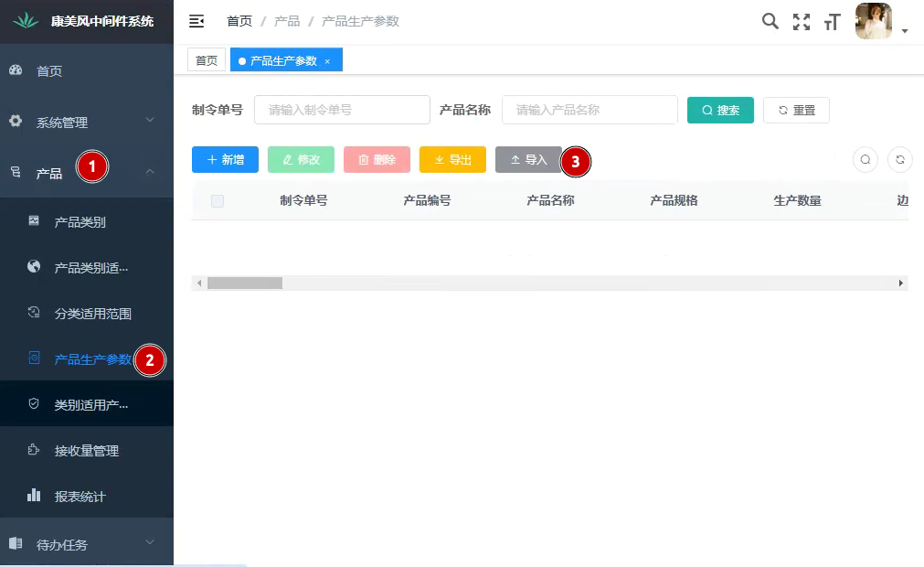Image resolution: width=924 pixels, height=567 pixels.
Task: Toggle fullscreen mode icon
Action: coord(802,22)
